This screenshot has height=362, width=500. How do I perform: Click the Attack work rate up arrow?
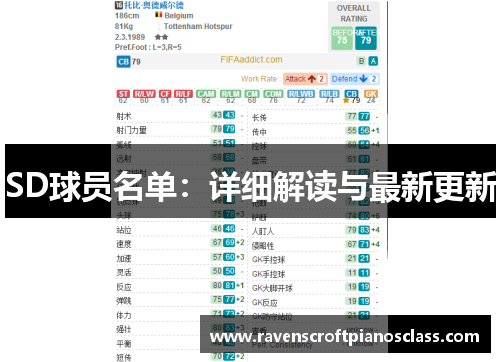pos(312,79)
